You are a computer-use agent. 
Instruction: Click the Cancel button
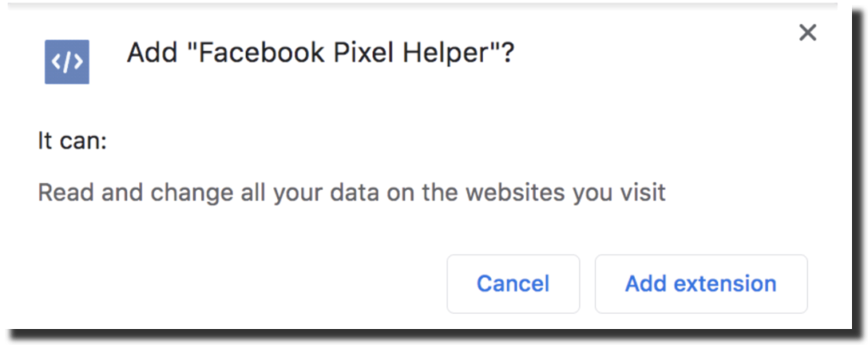pos(513,283)
